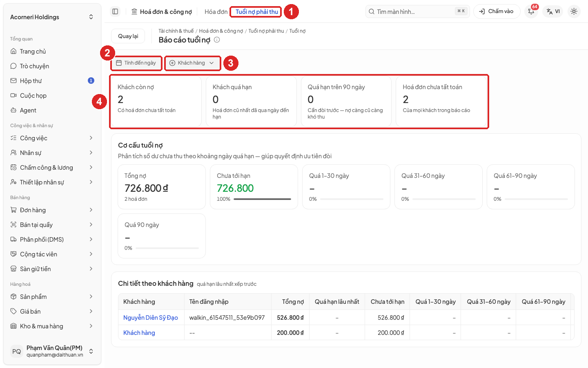Expand Nhân sự sidebar section

click(x=52, y=153)
